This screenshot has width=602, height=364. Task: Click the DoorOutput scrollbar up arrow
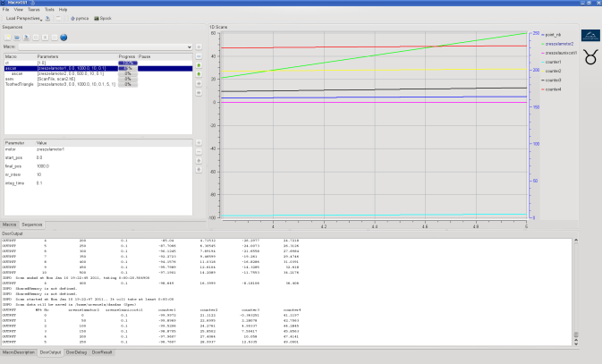tap(576, 241)
